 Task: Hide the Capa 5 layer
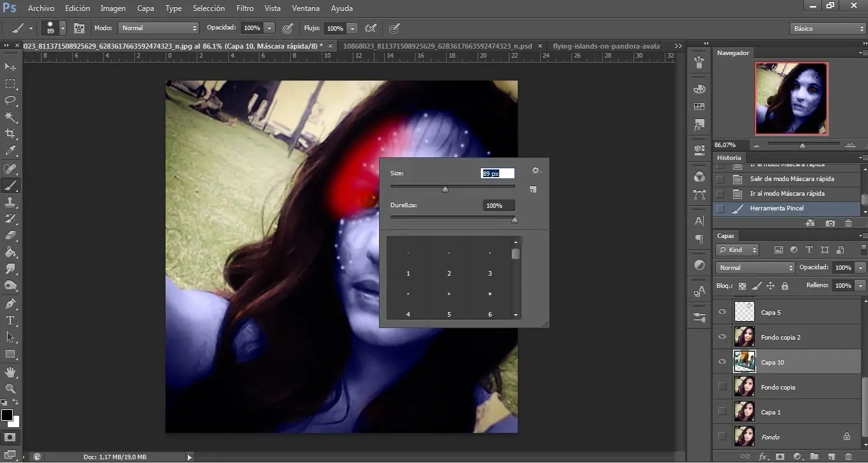[722, 312]
